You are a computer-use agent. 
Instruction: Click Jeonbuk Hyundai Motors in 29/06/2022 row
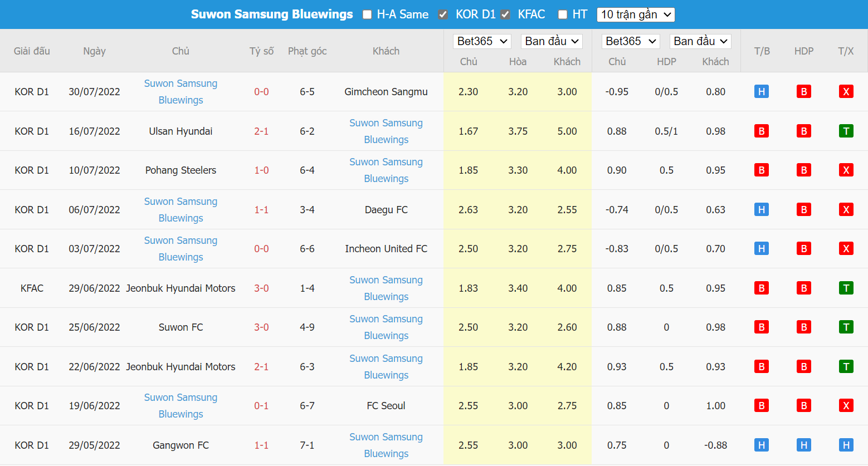181,288
